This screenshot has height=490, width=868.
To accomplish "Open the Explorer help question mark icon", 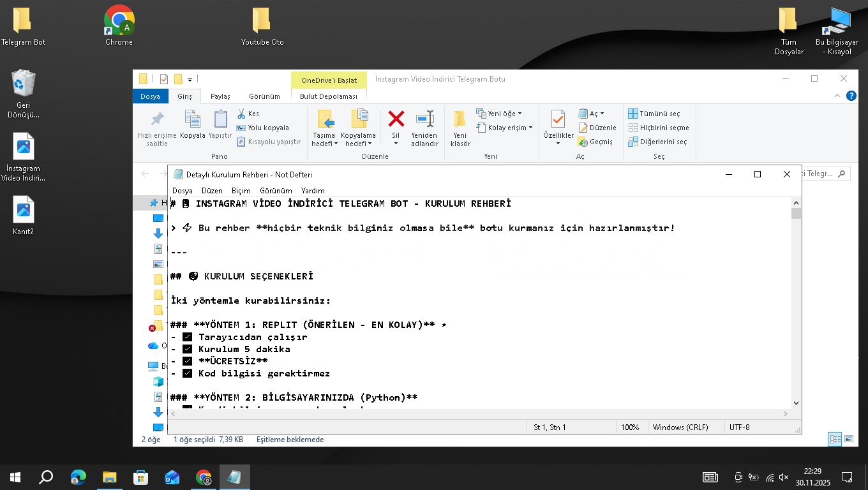I will (851, 96).
